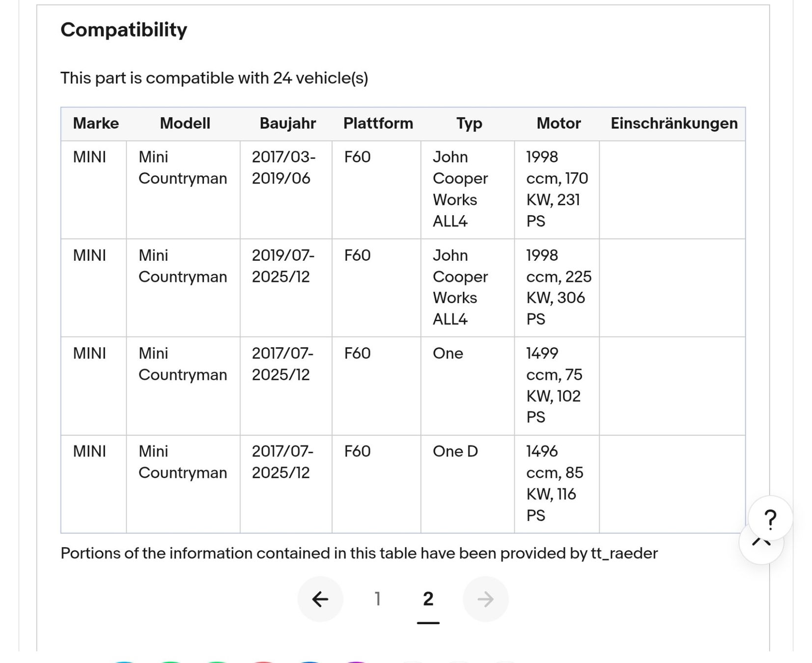Click the tt_raeder provider note
Image resolution: width=812 pixels, height=663 pixels.
359,553
